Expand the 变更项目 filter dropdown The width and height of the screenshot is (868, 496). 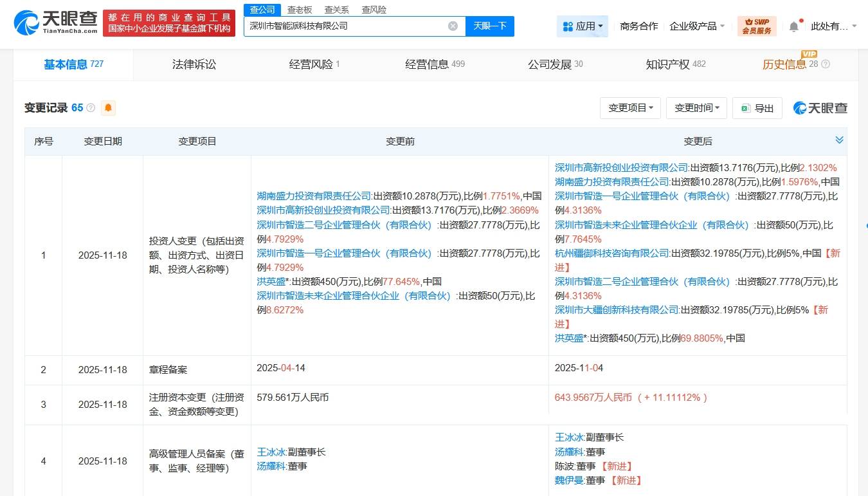630,108
